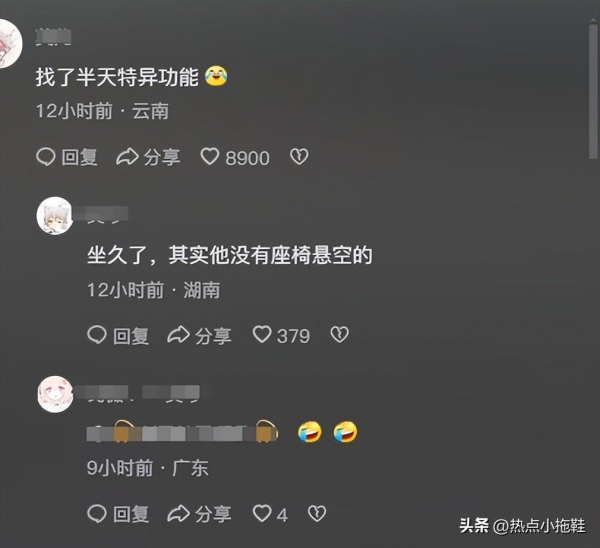
Task: Click reply bubble icon on Guangdong comment
Action: point(97,513)
